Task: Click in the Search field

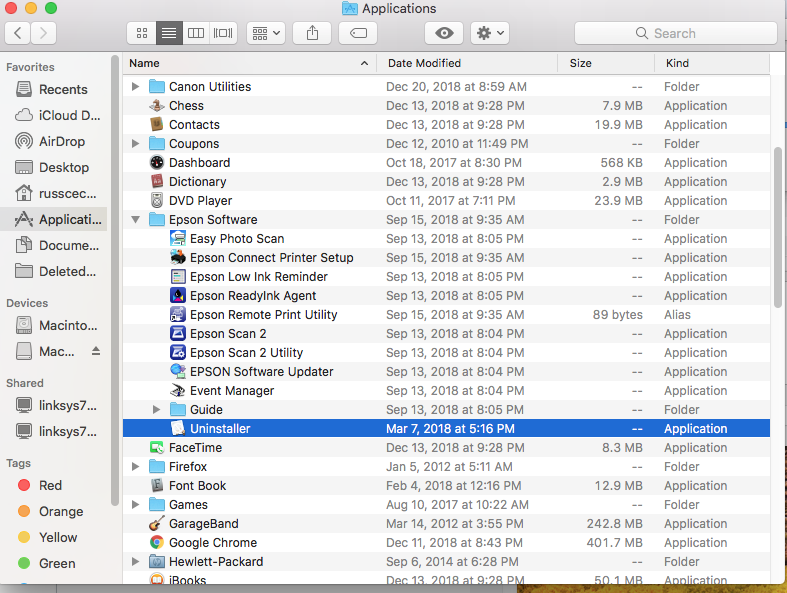Action: pyautogui.click(x=676, y=33)
